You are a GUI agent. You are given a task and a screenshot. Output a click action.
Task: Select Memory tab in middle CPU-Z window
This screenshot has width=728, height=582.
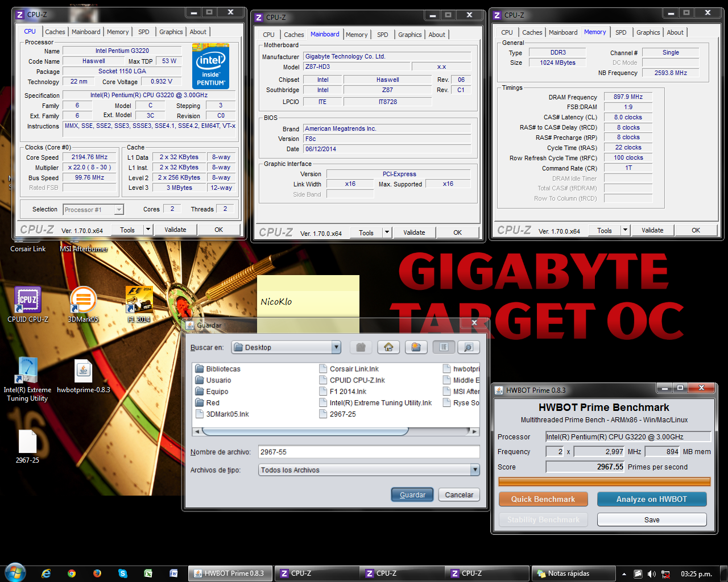coord(357,35)
